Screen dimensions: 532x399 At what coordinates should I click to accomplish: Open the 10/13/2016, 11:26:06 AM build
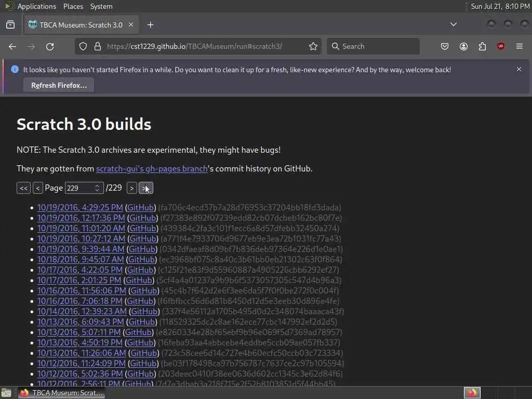pos(82,353)
